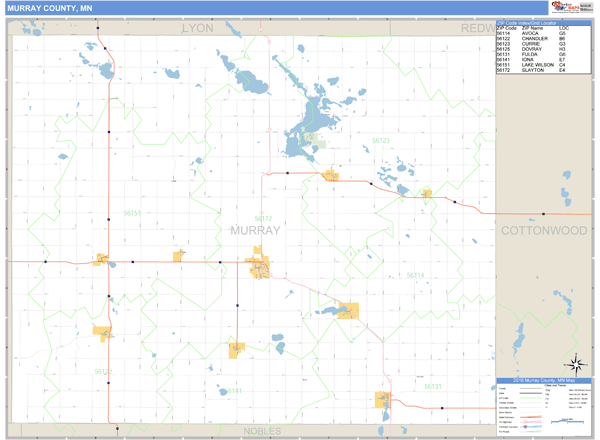Click the Iona city marker
Screen dimensions: 600x440
click(x=238, y=349)
